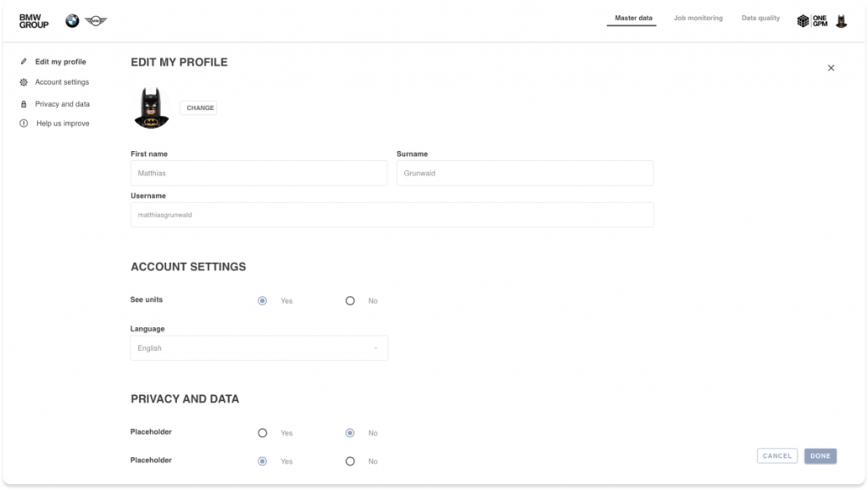Image resolution: width=868 pixels, height=490 pixels.
Task: Click the CHANGE profile picture button
Action: pos(200,108)
